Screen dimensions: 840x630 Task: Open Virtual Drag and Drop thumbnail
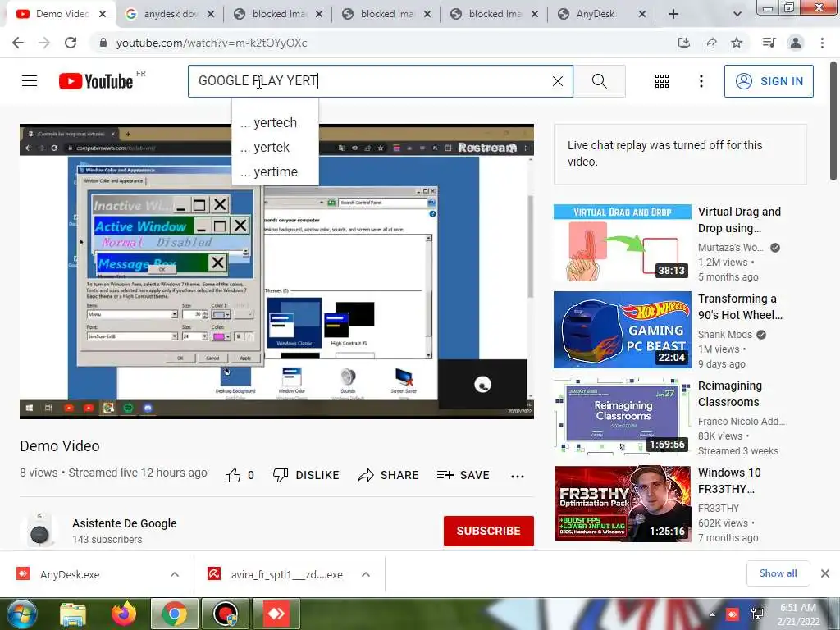point(622,243)
